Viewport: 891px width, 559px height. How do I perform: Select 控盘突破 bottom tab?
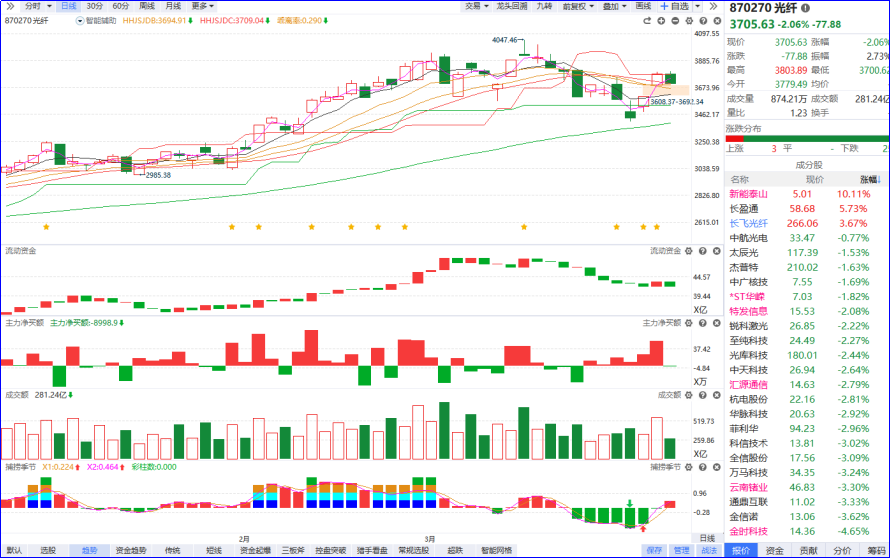331,550
